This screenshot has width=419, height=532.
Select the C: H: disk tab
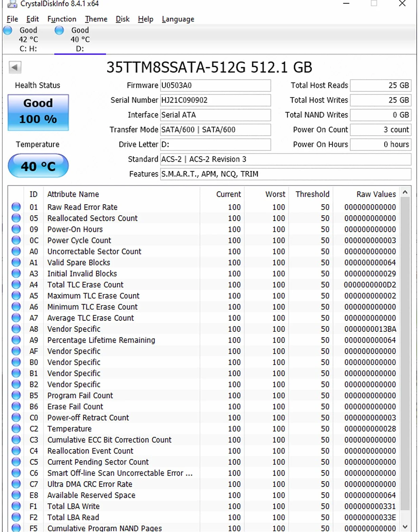28,39
